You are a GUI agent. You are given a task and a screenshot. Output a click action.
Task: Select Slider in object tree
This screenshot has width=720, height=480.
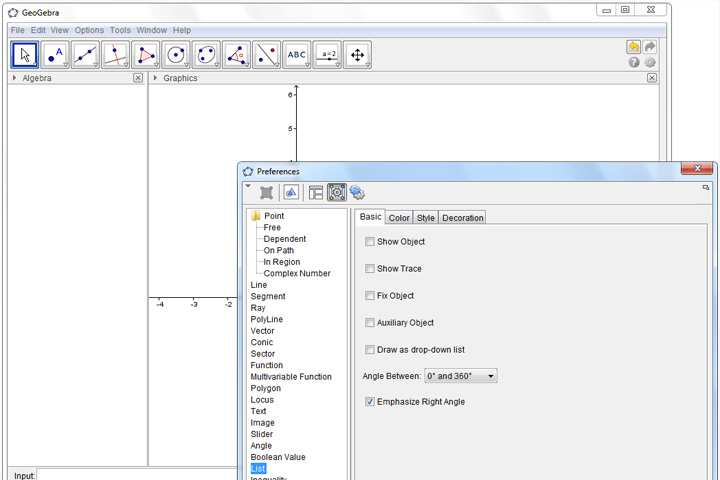coord(262,434)
